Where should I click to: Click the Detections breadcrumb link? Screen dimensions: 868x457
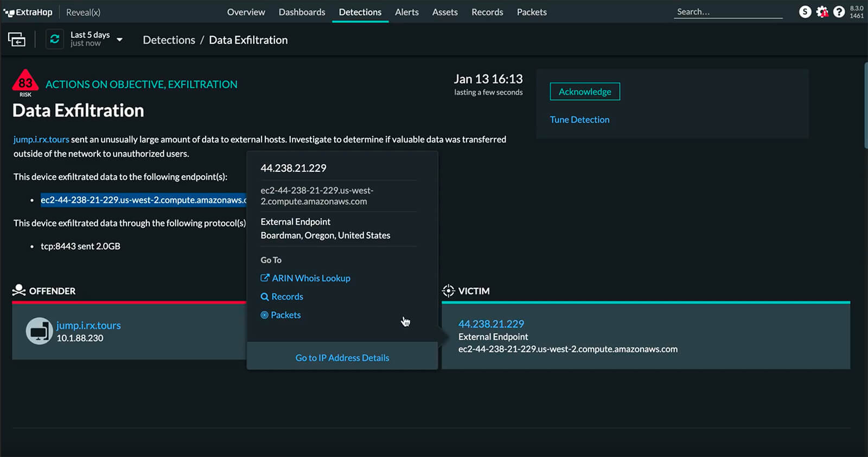pyautogui.click(x=169, y=40)
